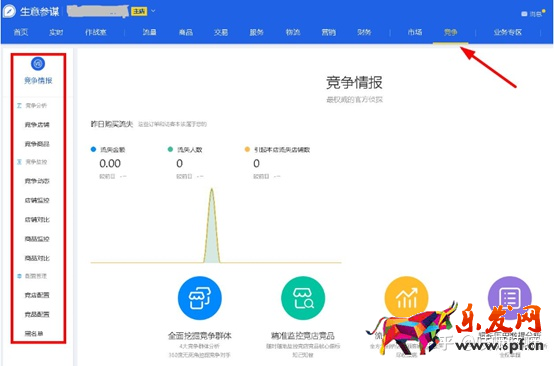The height and width of the screenshot is (366, 554).
Task: Open the 竞争店铺 sidebar link
Action: [37, 125]
